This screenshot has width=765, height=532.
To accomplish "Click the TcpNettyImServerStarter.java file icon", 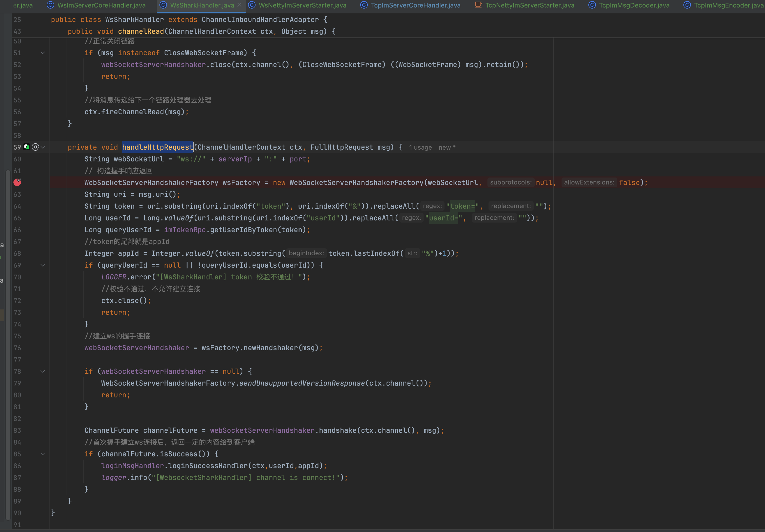I will 478,5.
